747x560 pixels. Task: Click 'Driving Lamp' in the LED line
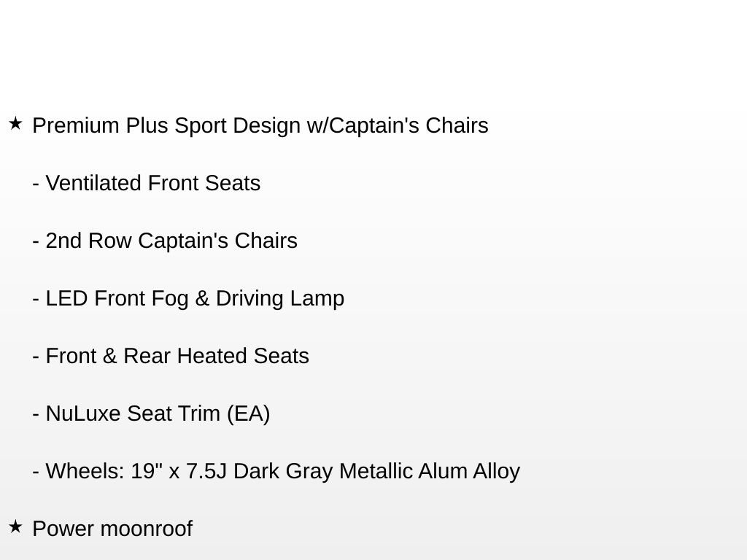[280, 298]
